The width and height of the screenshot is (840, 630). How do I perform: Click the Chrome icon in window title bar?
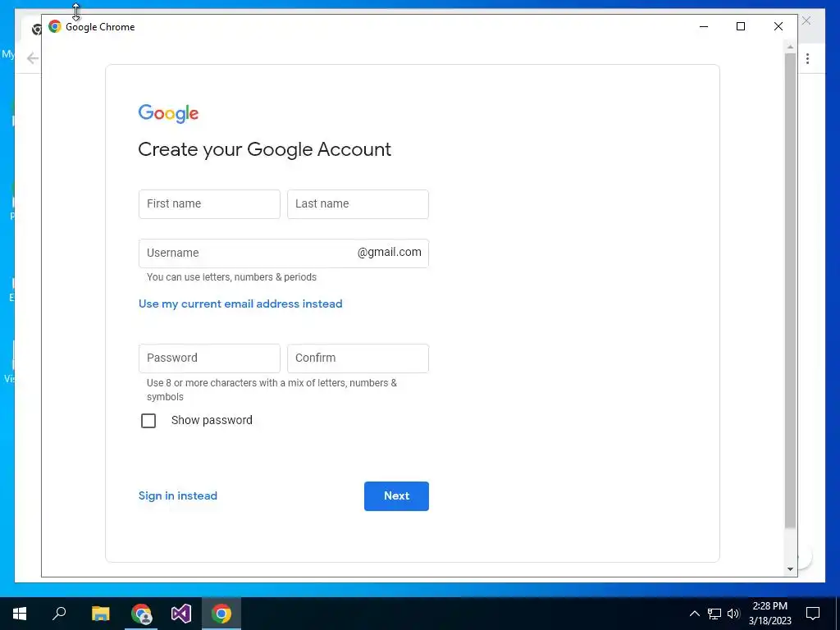pyautogui.click(x=55, y=26)
